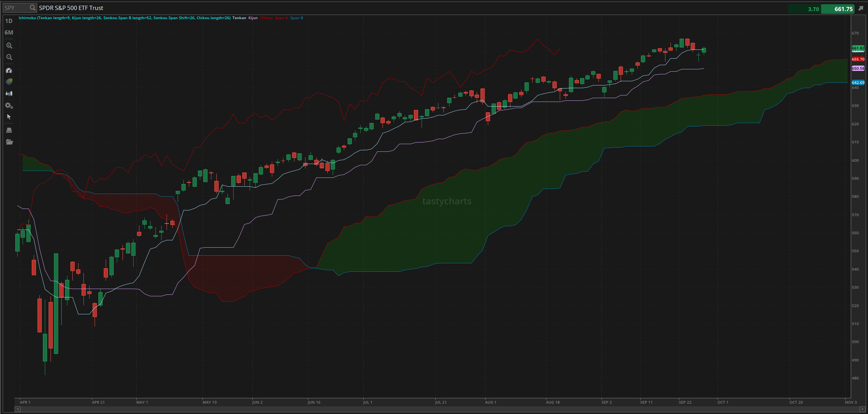Toggle the crosshair data box tool
This screenshot has width=868, height=414.
[9, 82]
